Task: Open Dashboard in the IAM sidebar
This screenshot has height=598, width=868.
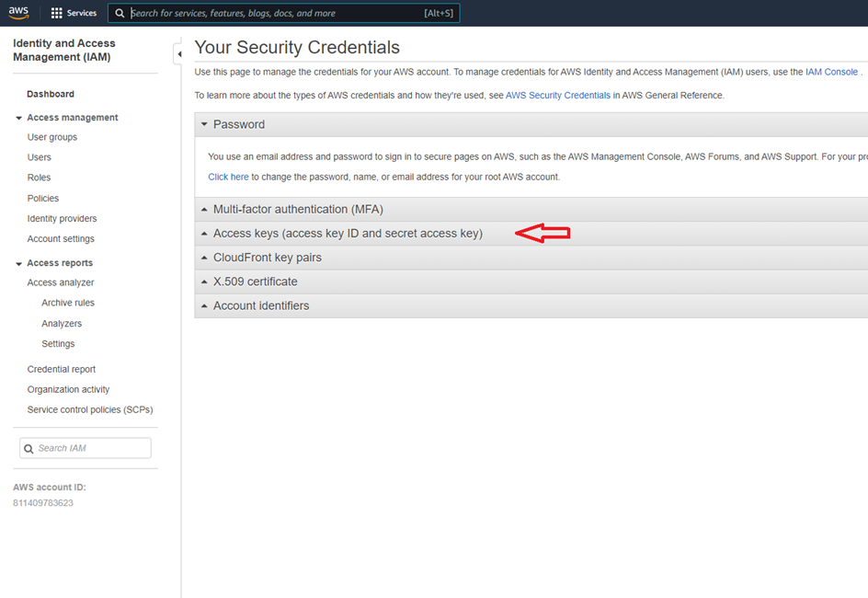Action: pyautogui.click(x=51, y=94)
